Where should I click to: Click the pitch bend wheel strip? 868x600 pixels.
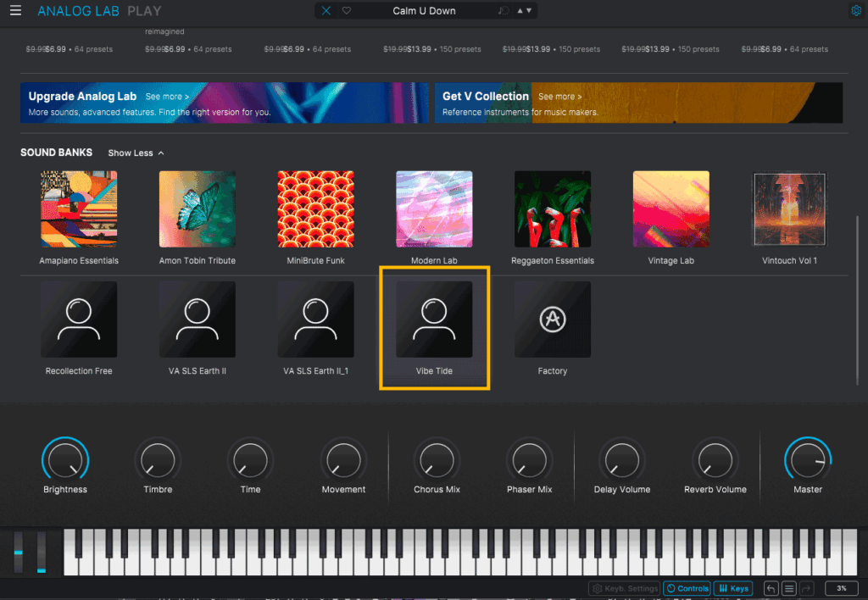point(19,552)
